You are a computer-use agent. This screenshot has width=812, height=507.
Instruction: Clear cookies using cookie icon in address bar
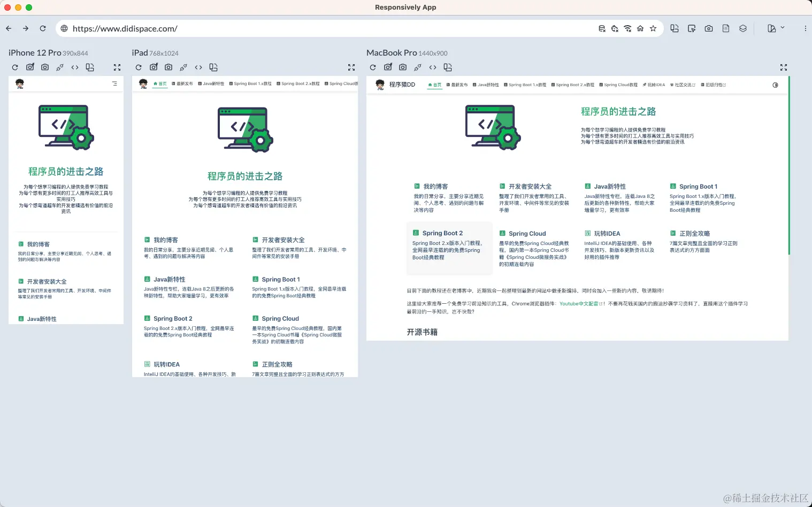(x=615, y=28)
